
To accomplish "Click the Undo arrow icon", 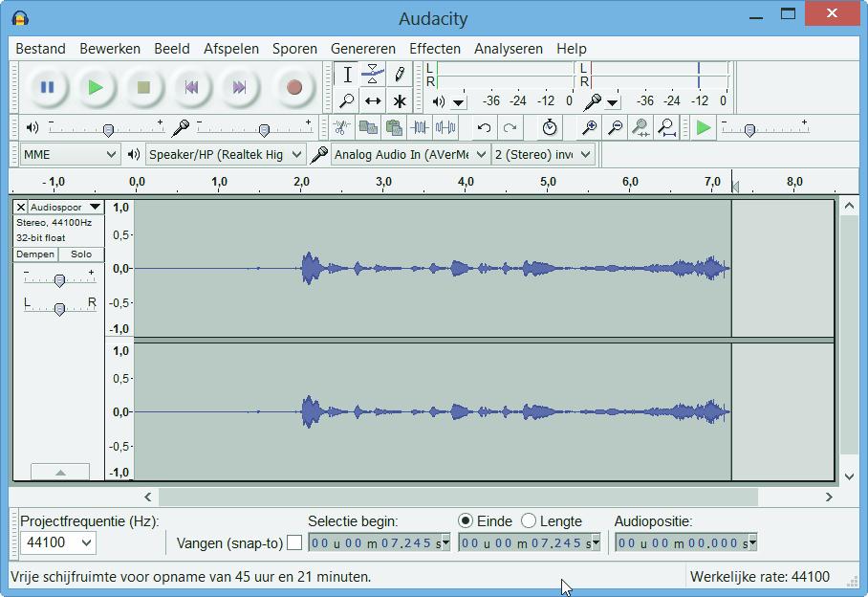I will coord(484,128).
